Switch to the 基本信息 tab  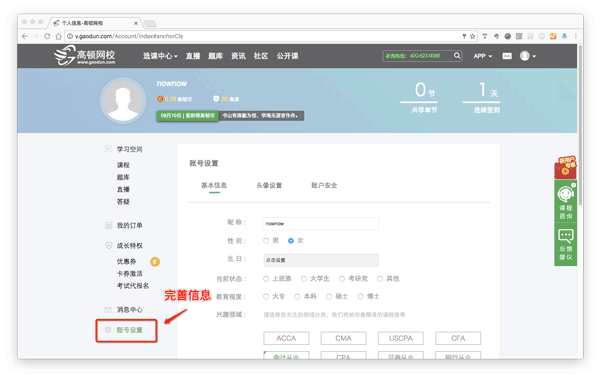[x=214, y=185]
